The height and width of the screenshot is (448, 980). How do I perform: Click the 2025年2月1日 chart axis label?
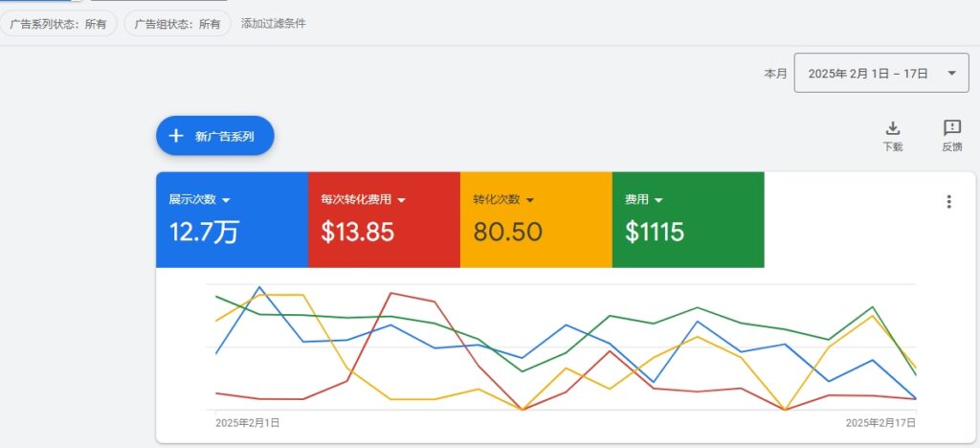[x=247, y=422]
